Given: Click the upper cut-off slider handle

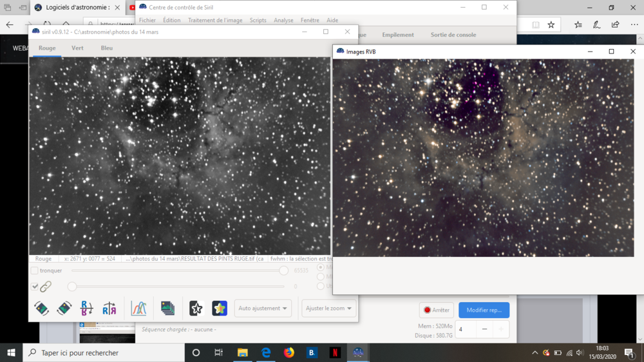Looking at the screenshot, I should (283, 271).
